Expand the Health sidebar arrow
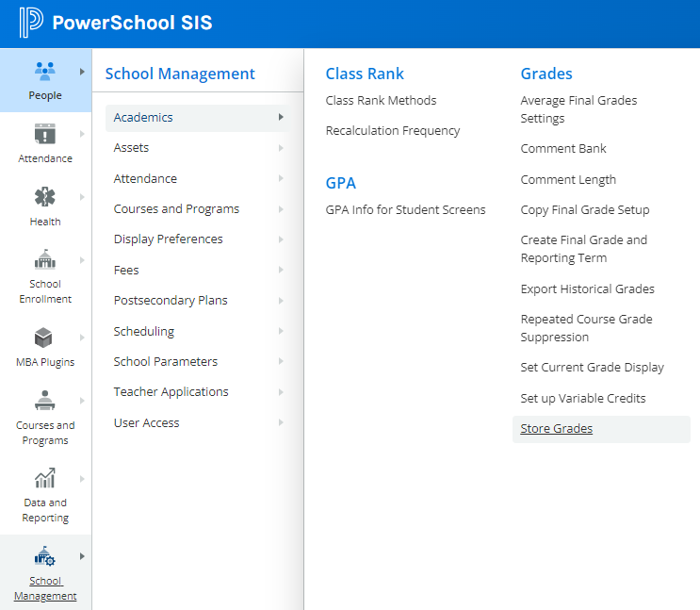 [82, 197]
